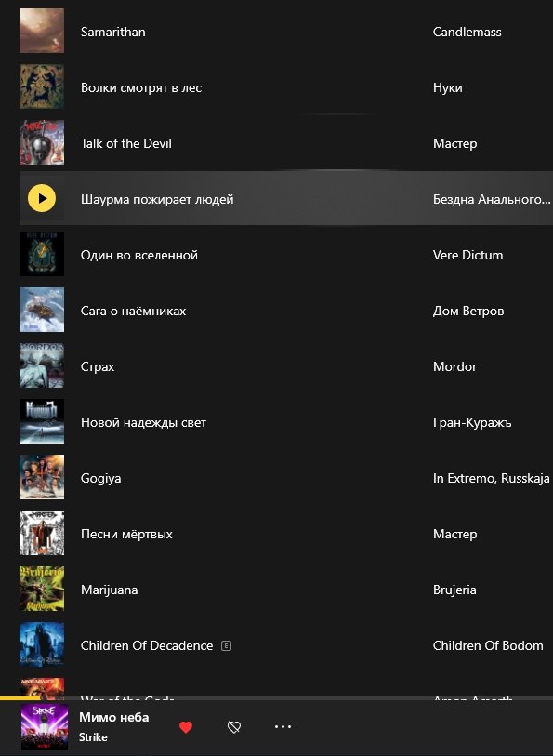This screenshot has height=756, width=553.
Task: Open artist In Extremo, Russkaja
Action: pos(492,478)
